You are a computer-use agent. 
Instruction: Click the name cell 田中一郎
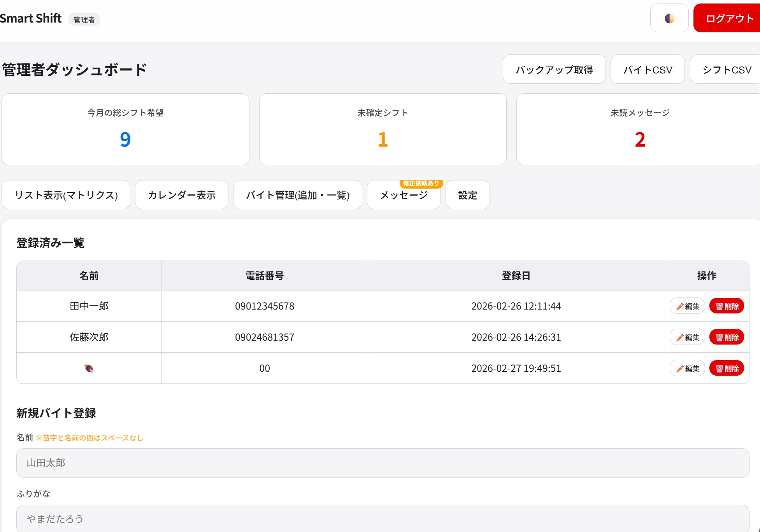(89, 306)
